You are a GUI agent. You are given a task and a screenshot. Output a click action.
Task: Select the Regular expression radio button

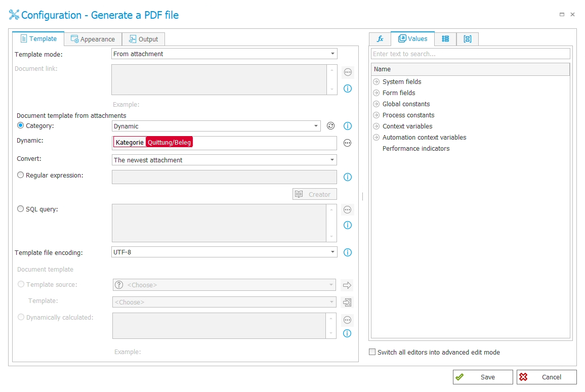tap(21, 175)
